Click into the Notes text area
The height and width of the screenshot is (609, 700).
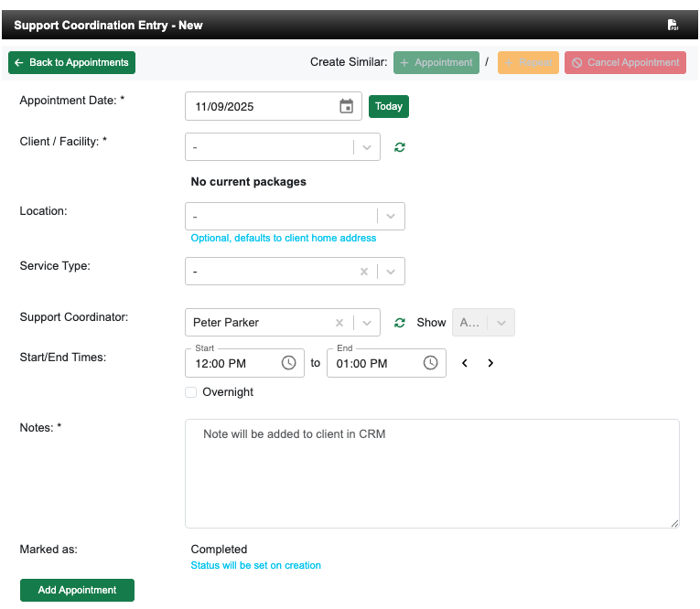tap(432, 474)
